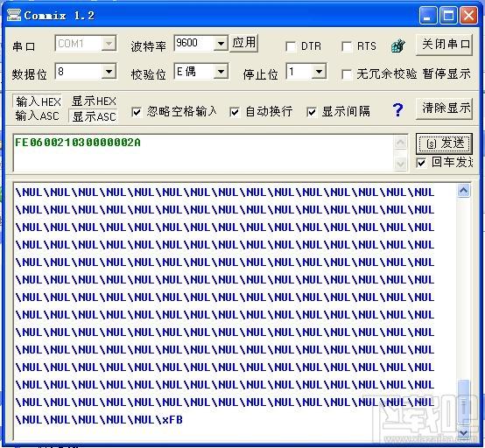Click the send icon on 发送 button
Viewport: 485px width, 448px height.
432,143
